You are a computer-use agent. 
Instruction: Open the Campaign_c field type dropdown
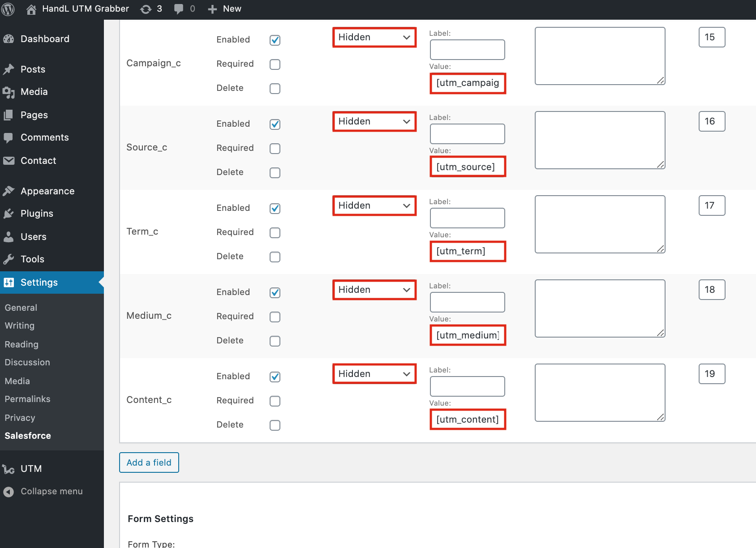pyautogui.click(x=374, y=38)
